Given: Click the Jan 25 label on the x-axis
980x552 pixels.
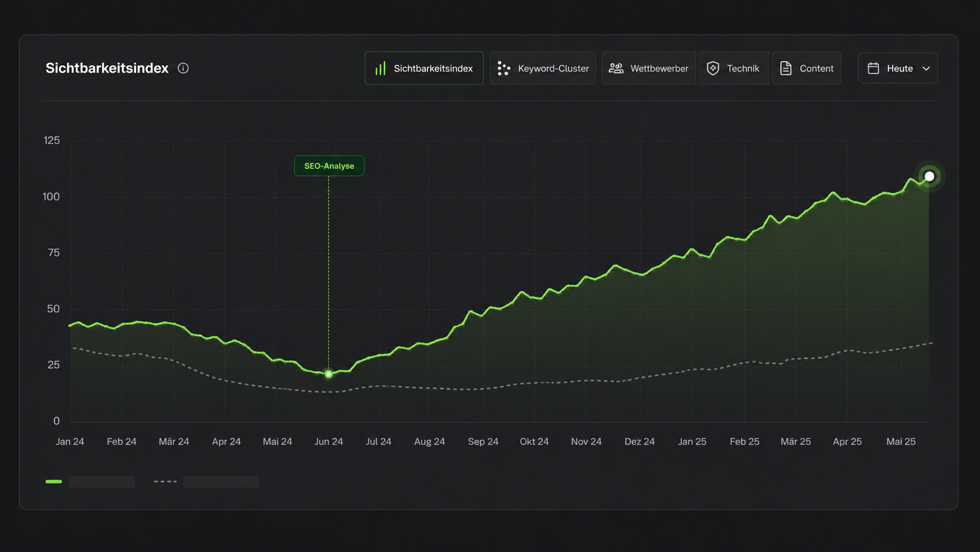Looking at the screenshot, I should click(x=692, y=442).
